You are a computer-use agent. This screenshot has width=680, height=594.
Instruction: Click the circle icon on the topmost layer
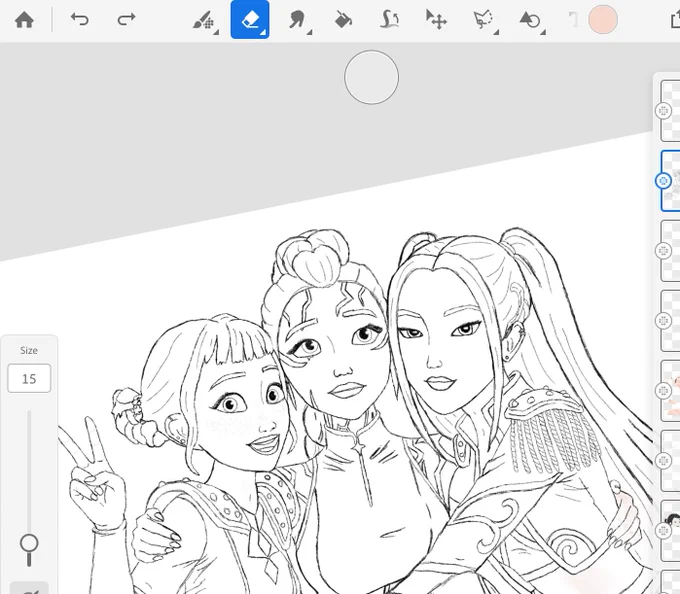tap(663, 111)
